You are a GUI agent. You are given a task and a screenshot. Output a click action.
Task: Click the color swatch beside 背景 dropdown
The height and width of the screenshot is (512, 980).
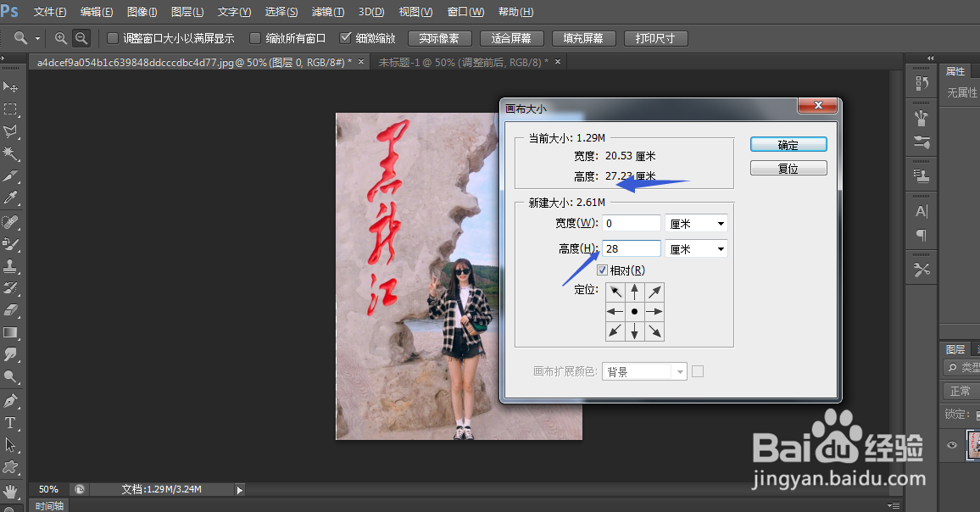(699, 370)
